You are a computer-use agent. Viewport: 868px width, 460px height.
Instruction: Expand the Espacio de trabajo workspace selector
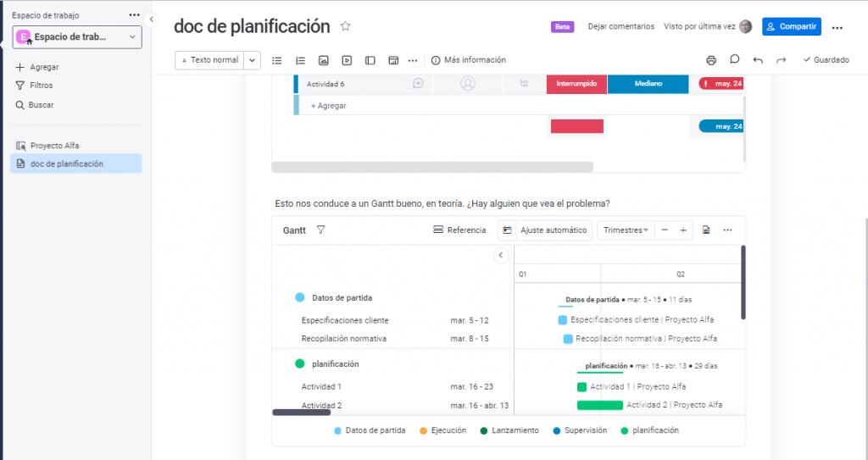pos(77,37)
